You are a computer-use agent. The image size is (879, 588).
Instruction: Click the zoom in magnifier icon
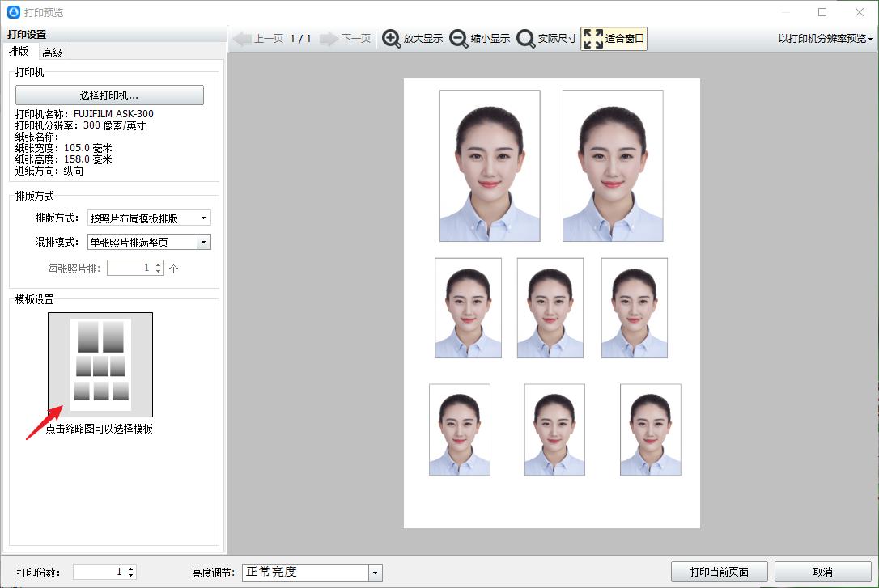pyautogui.click(x=392, y=39)
